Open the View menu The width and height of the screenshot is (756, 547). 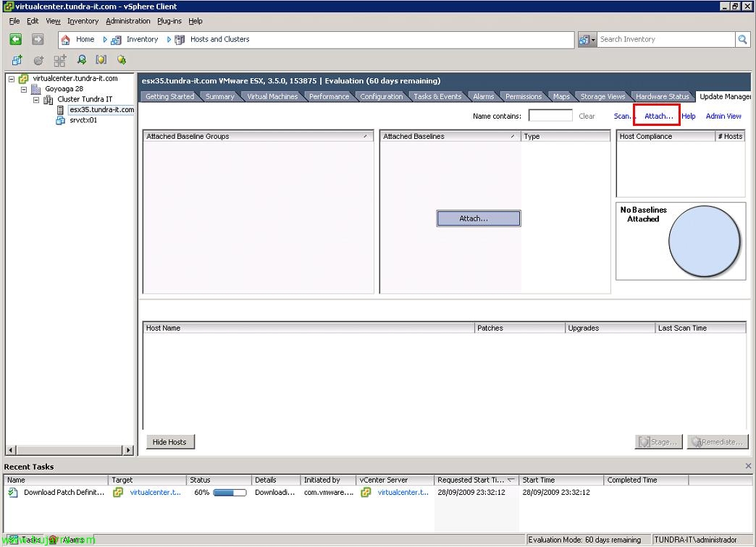pyautogui.click(x=53, y=21)
